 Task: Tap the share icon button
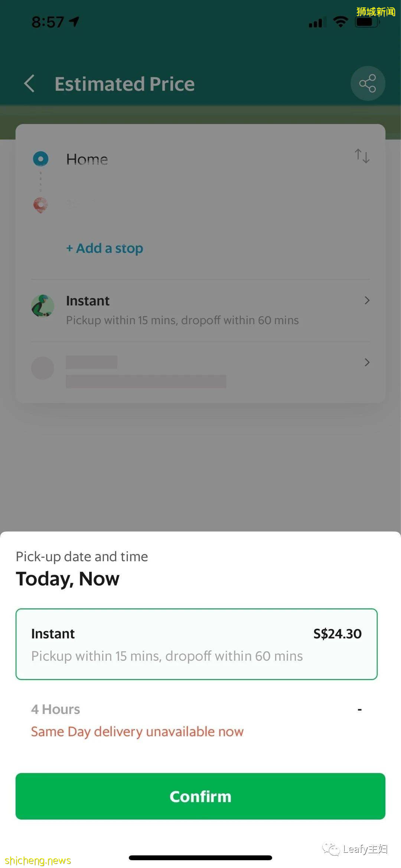coord(367,83)
